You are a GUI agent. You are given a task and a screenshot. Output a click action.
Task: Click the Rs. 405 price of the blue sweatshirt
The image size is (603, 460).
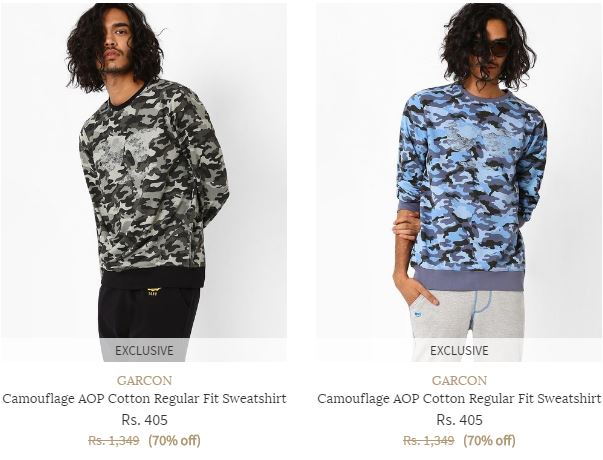click(460, 420)
